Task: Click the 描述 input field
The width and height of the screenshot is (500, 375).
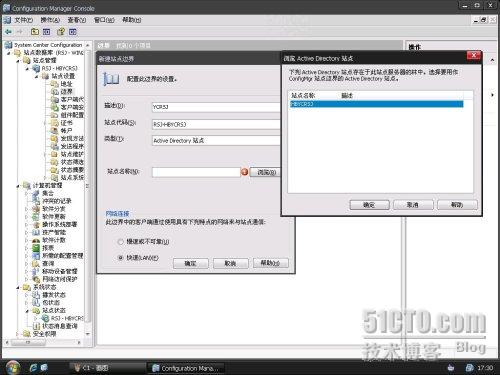Action: click(216, 107)
